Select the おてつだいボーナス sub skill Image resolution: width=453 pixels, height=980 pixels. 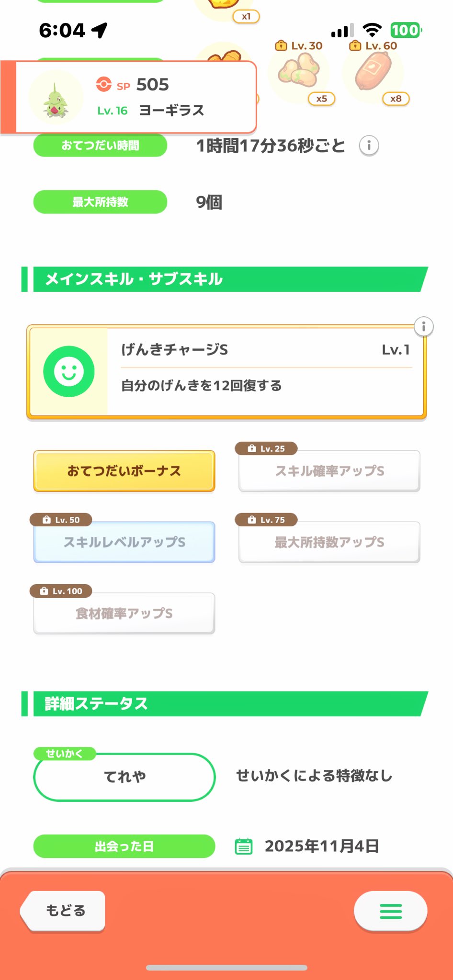[124, 471]
